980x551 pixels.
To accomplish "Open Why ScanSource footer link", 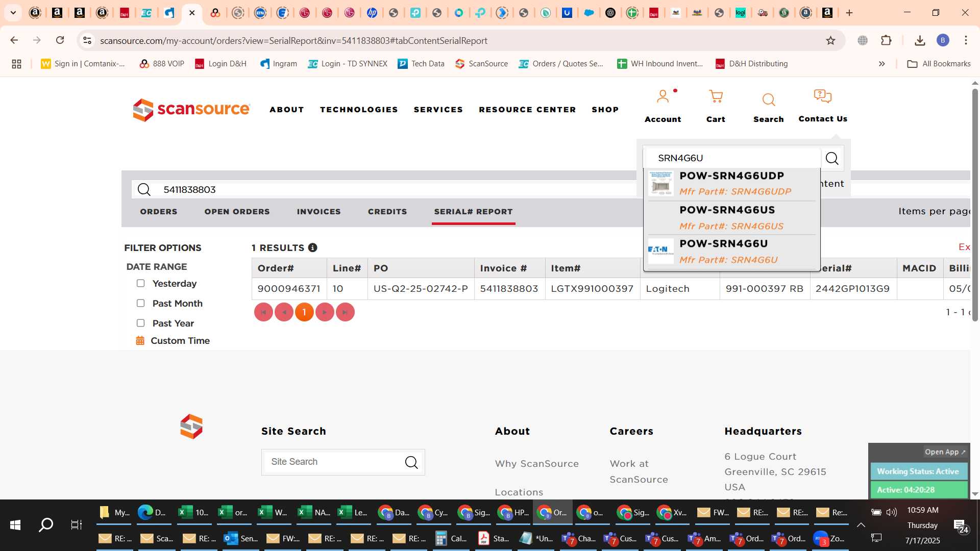I will point(536,464).
